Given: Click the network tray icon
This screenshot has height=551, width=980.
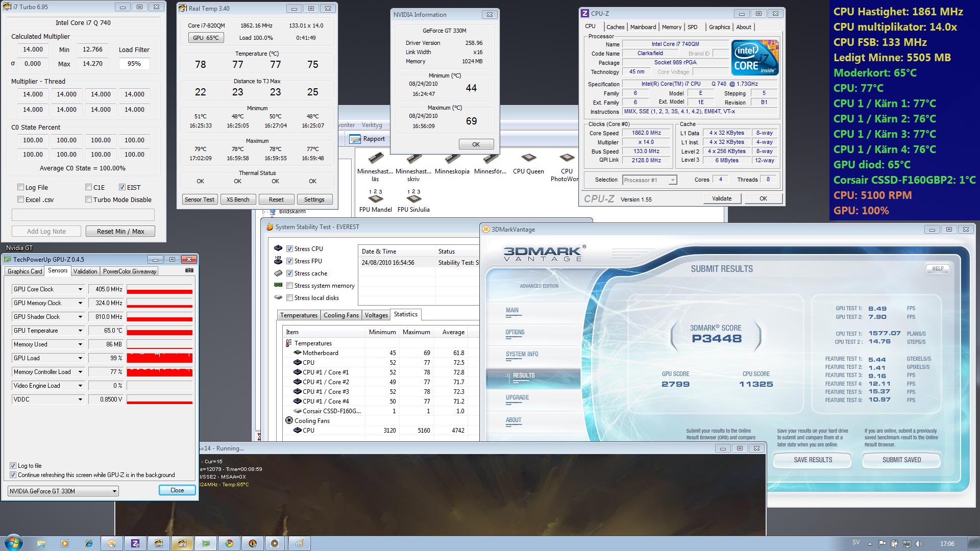Looking at the screenshot, I should tap(907, 543).
